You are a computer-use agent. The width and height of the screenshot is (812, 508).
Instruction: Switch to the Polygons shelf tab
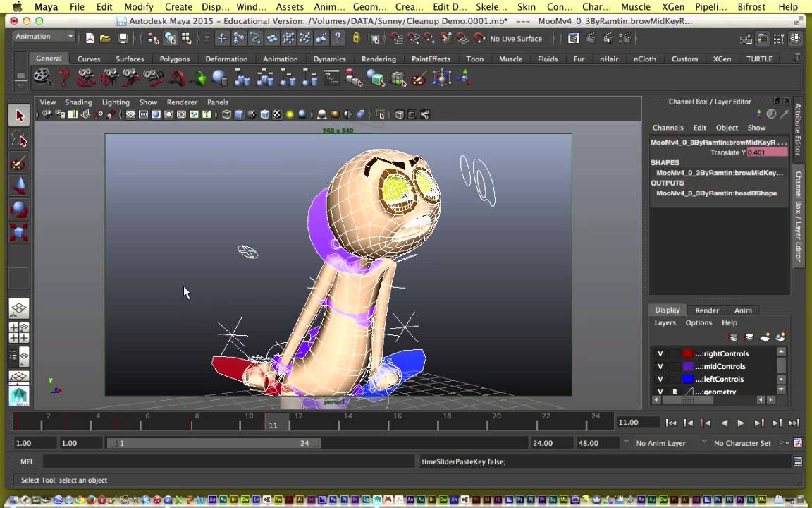175,59
